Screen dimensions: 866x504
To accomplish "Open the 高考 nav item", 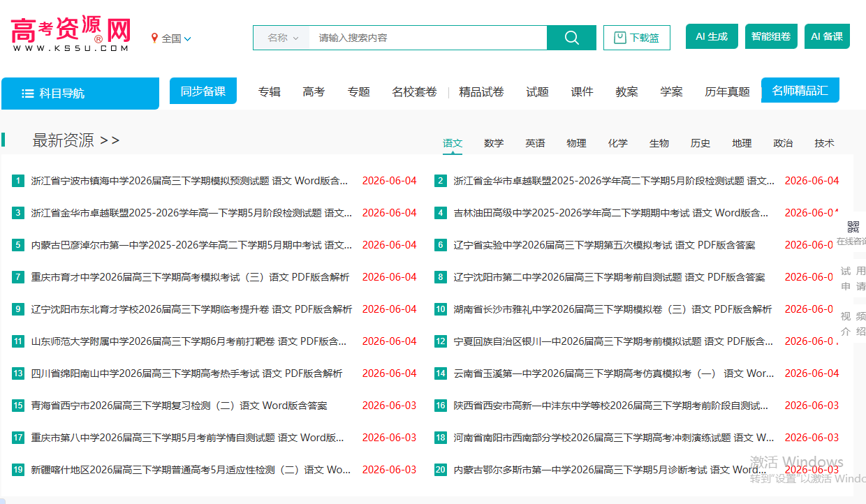I will [x=314, y=91].
